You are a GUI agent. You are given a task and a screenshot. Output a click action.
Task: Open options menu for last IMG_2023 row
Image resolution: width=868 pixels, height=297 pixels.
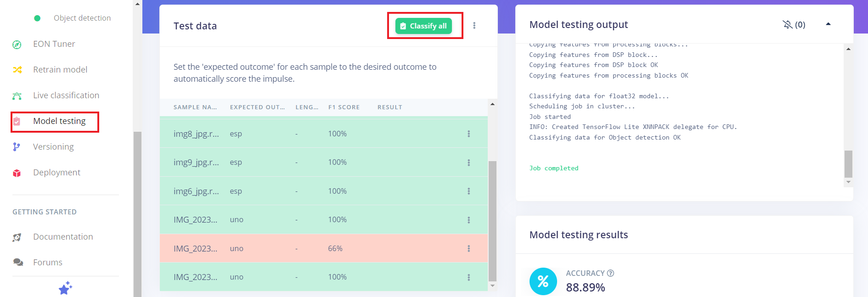[468, 277]
